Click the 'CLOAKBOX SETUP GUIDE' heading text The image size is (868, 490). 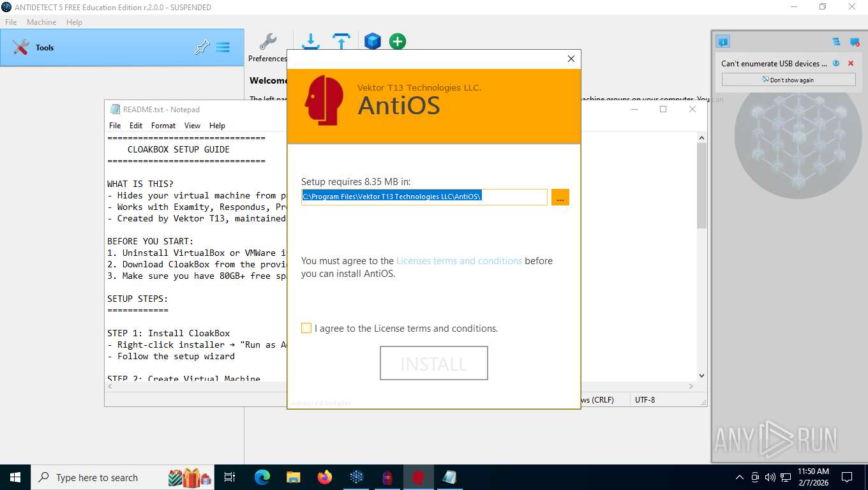(x=179, y=149)
